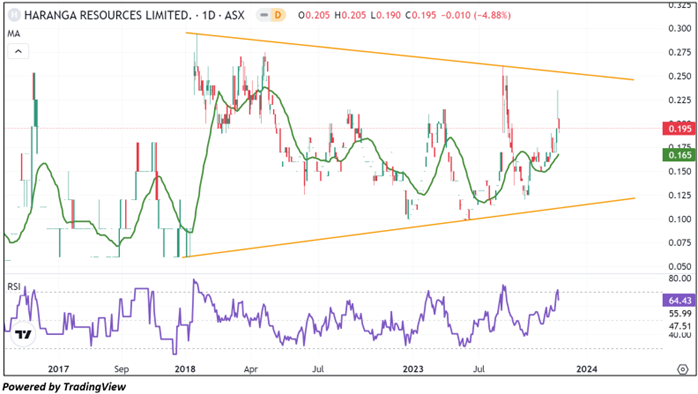Viewport: 698px width, 394px height.
Task: Click the Sep label on time axis
Action: pos(122,369)
